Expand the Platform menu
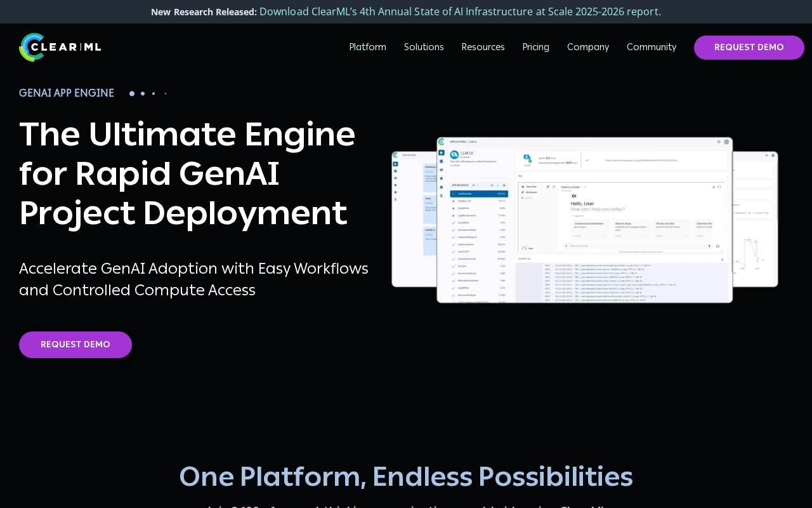Viewport: 812px width, 508px height. [367, 48]
